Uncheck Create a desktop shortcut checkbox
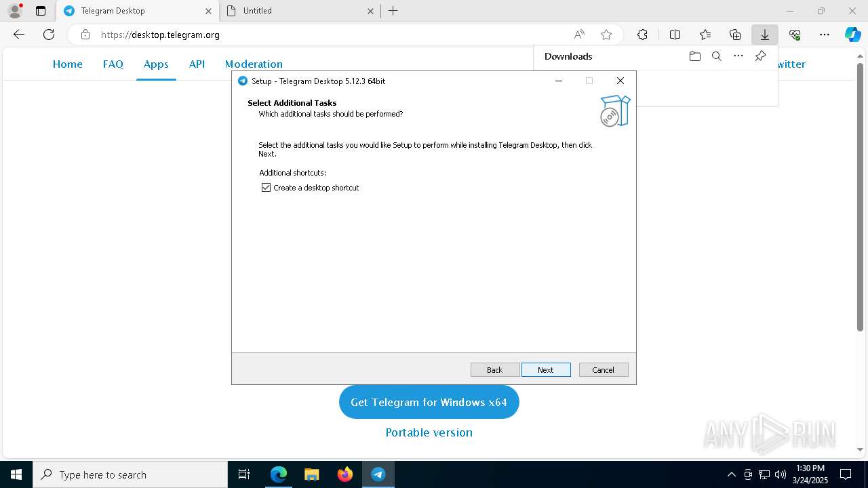 [x=266, y=188]
